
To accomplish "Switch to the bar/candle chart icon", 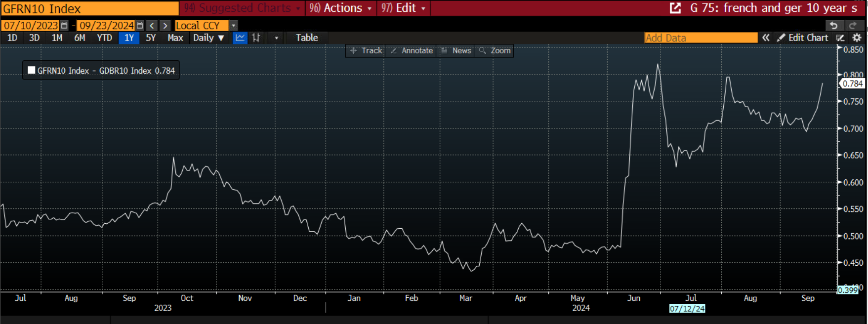I will coord(256,38).
